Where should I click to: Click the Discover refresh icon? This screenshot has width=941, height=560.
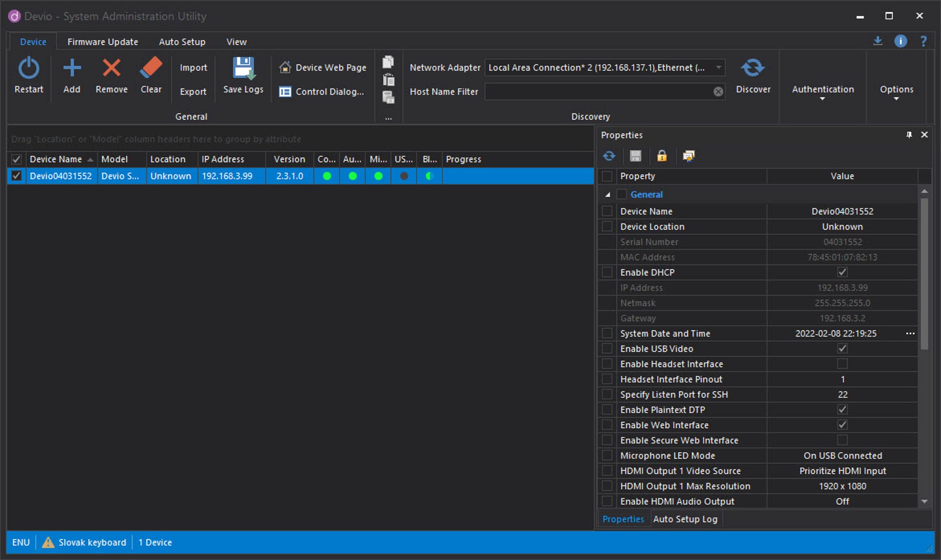click(752, 68)
